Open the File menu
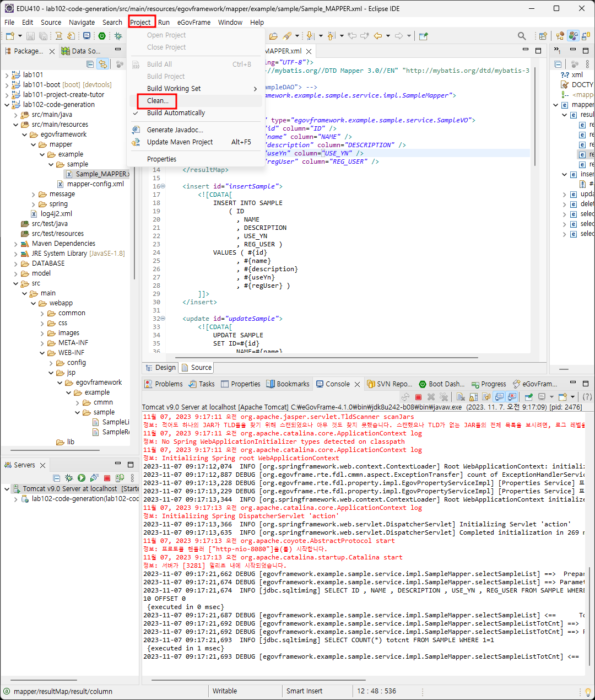595x700 pixels. [x=9, y=23]
